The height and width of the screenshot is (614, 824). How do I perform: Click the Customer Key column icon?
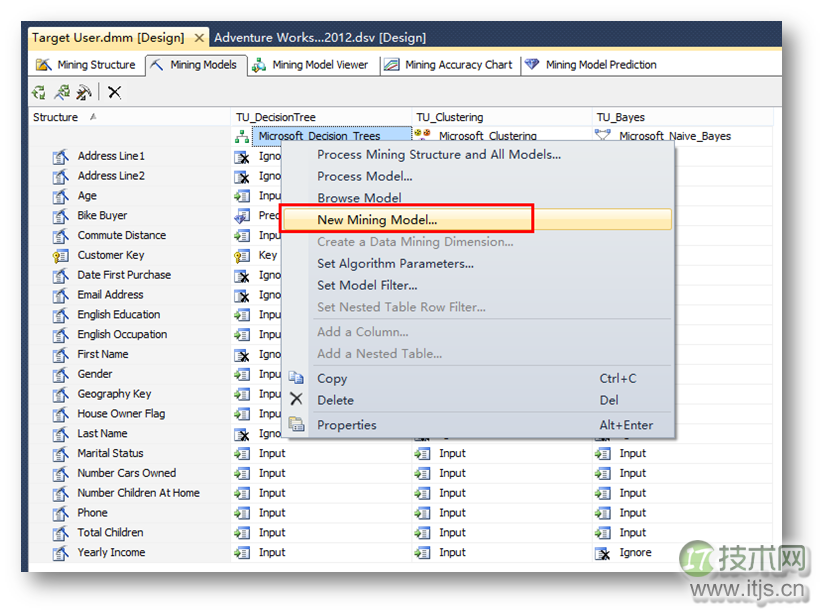[60, 256]
